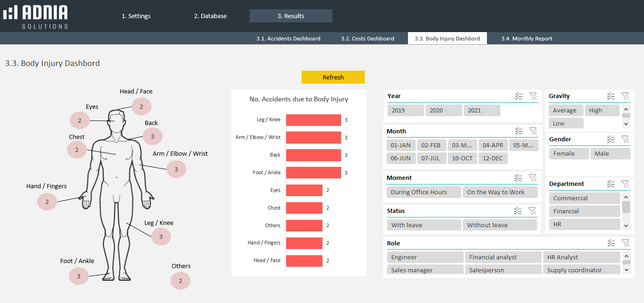The height and width of the screenshot is (303, 644).
Task: Click the Back injury count bubble
Action: [152, 136]
